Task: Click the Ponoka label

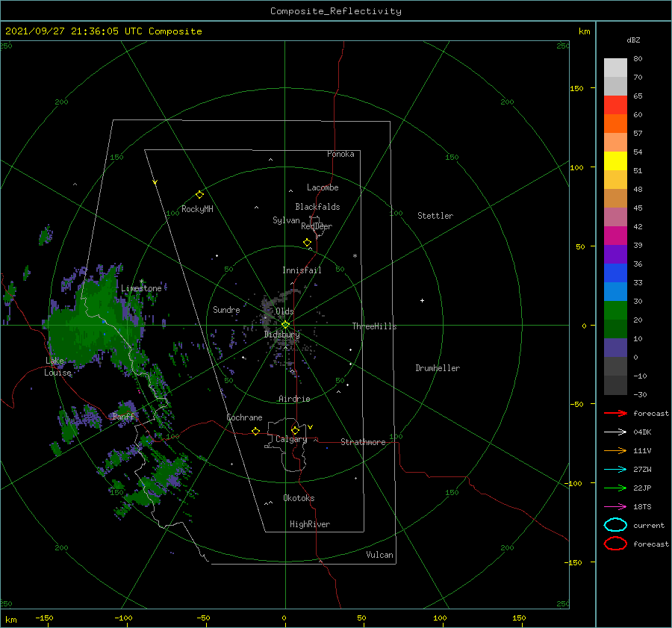Action: 340,154
